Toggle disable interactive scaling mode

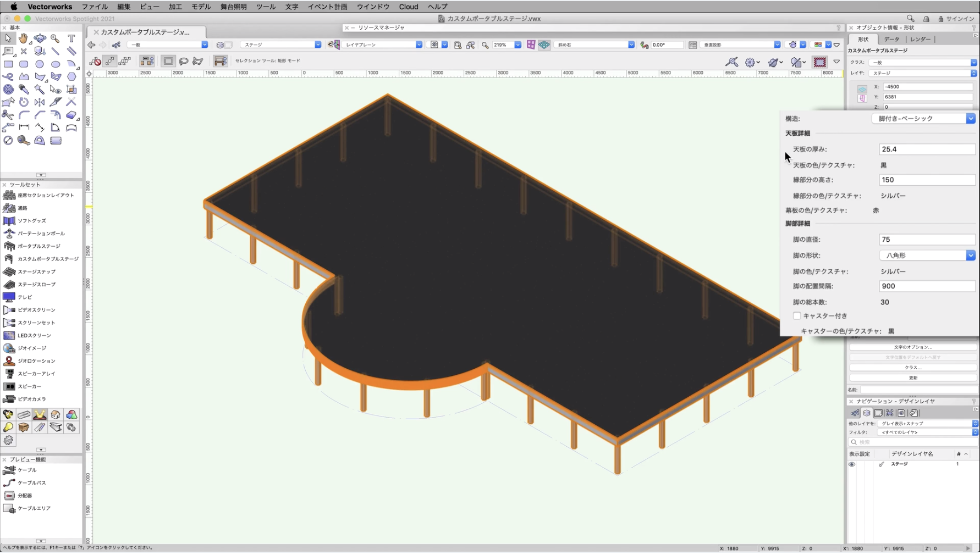[95, 61]
